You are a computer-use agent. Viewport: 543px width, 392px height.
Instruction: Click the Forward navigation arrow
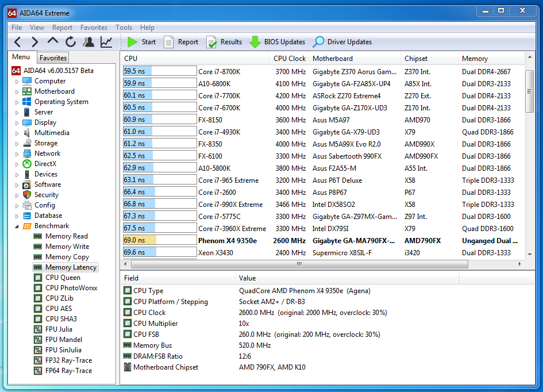pos(35,42)
